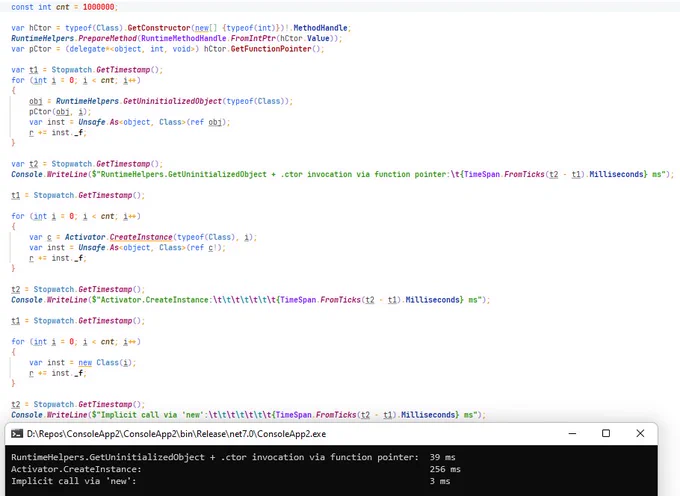680x496 pixels.
Task: Click the ConsoleApp2.exe path in the console title bar
Action: (176, 434)
